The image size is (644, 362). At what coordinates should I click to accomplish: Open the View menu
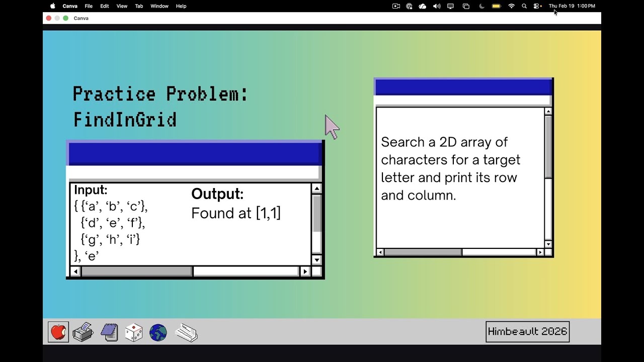122,6
